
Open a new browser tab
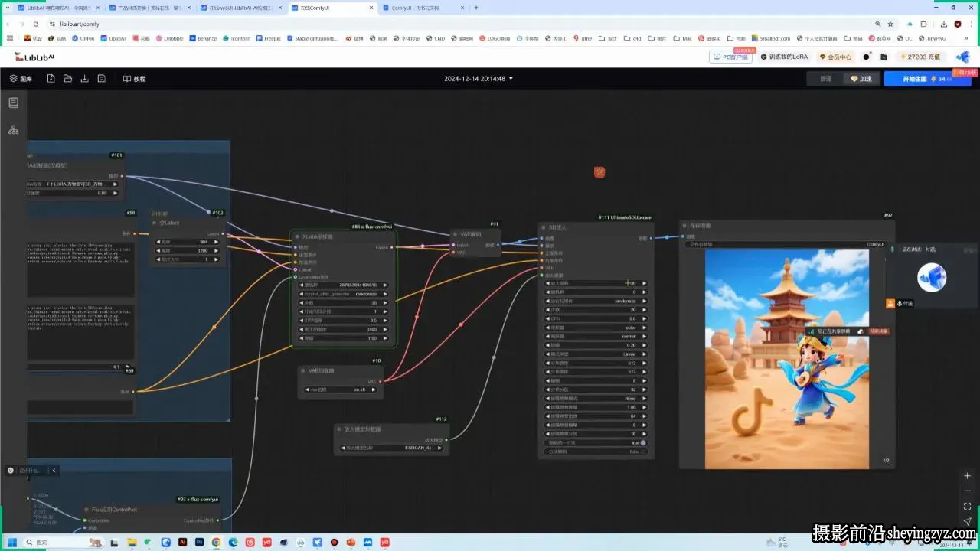[x=475, y=8]
